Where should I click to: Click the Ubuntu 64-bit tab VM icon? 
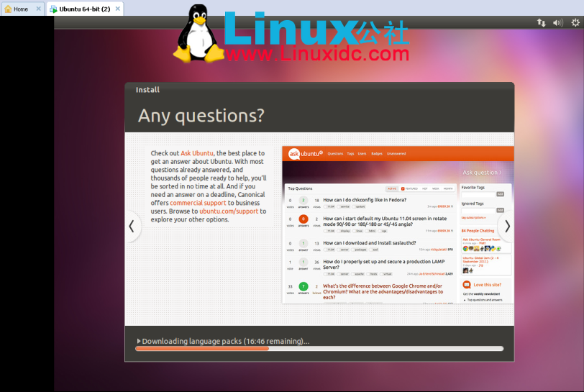click(53, 9)
